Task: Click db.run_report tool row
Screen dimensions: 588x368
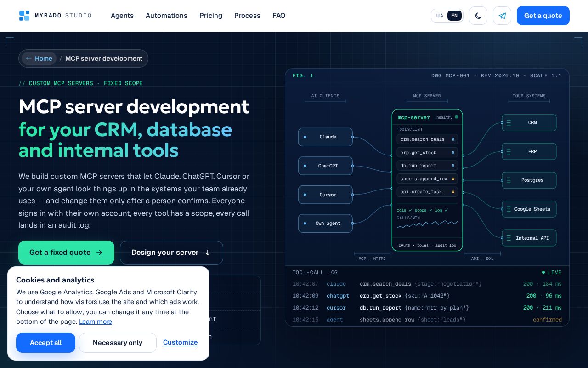Action: (x=427, y=166)
